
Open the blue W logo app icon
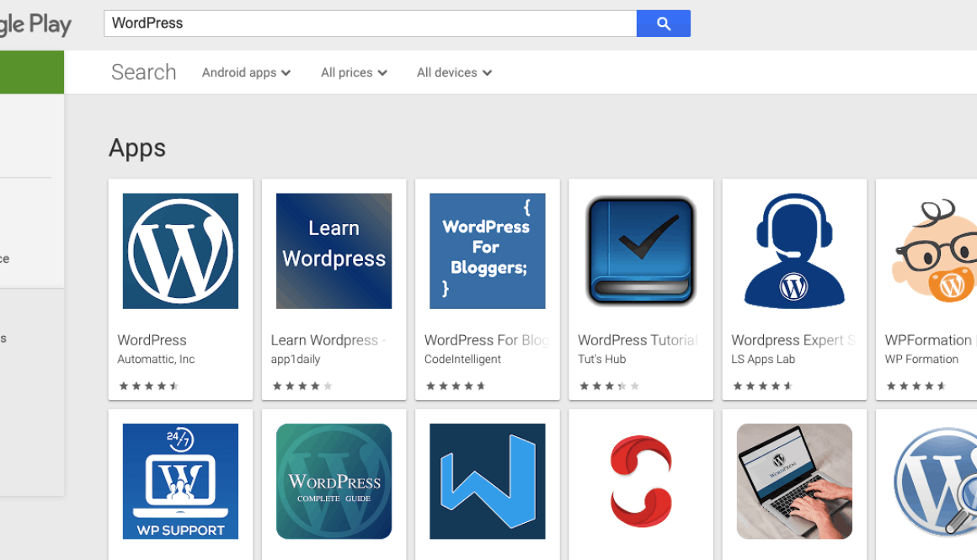488,482
